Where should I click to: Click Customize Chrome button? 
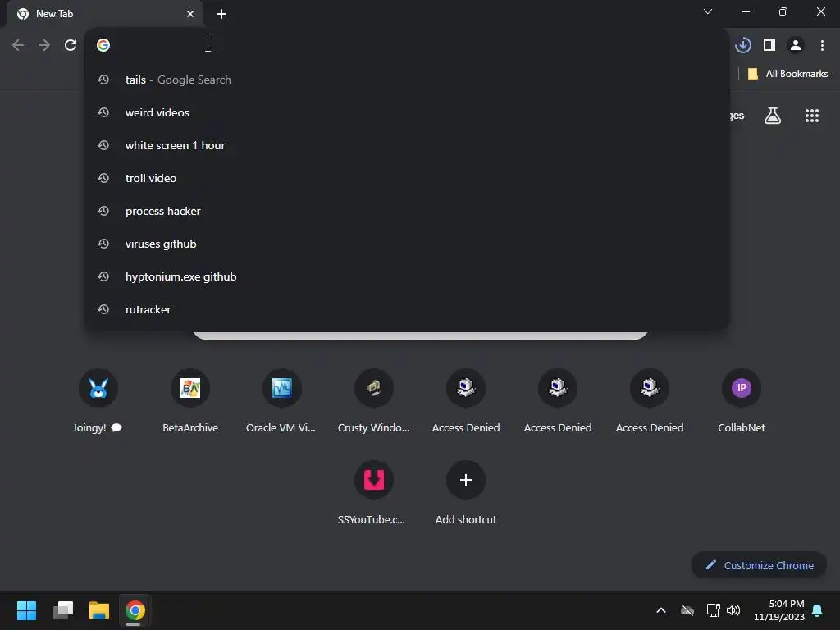tap(759, 565)
